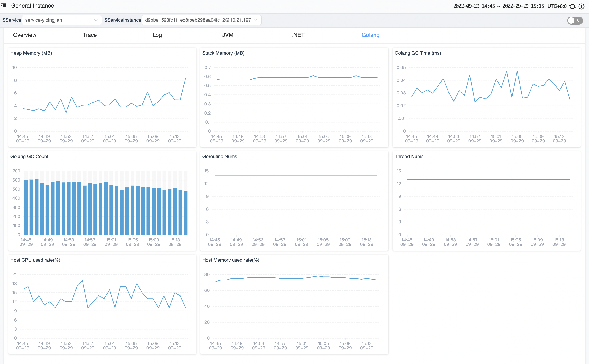Open the date time range picker
589x364 pixels.
[x=498, y=6]
